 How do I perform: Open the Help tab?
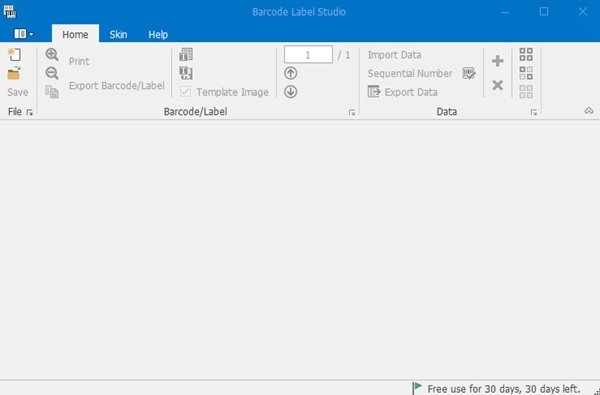click(x=158, y=34)
